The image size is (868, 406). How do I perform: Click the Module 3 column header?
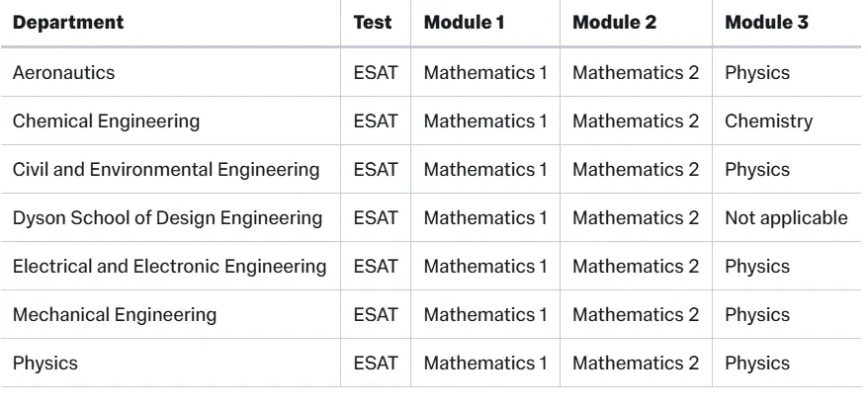pyautogui.click(x=767, y=23)
